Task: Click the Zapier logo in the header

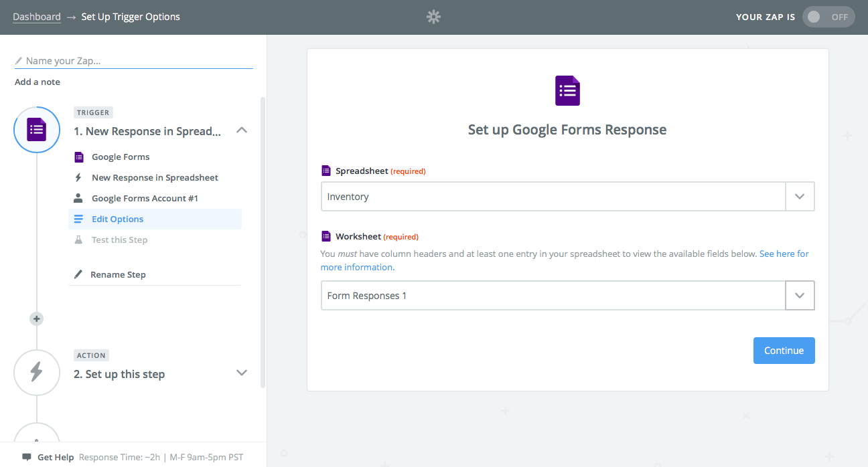Action: [x=433, y=17]
